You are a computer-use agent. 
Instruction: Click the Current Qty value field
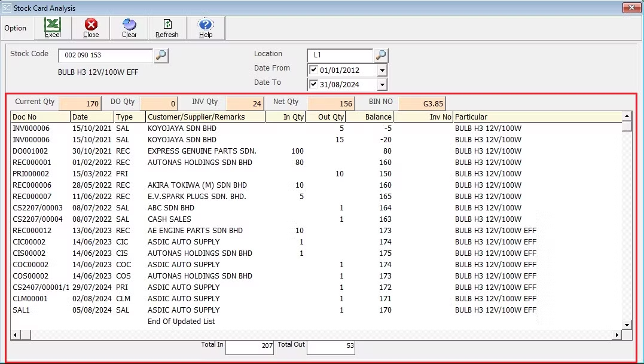click(80, 103)
